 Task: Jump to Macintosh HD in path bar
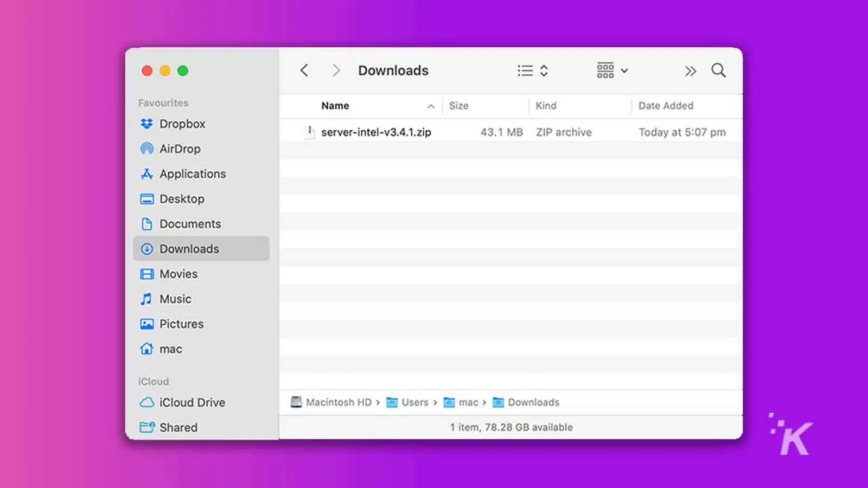click(338, 402)
